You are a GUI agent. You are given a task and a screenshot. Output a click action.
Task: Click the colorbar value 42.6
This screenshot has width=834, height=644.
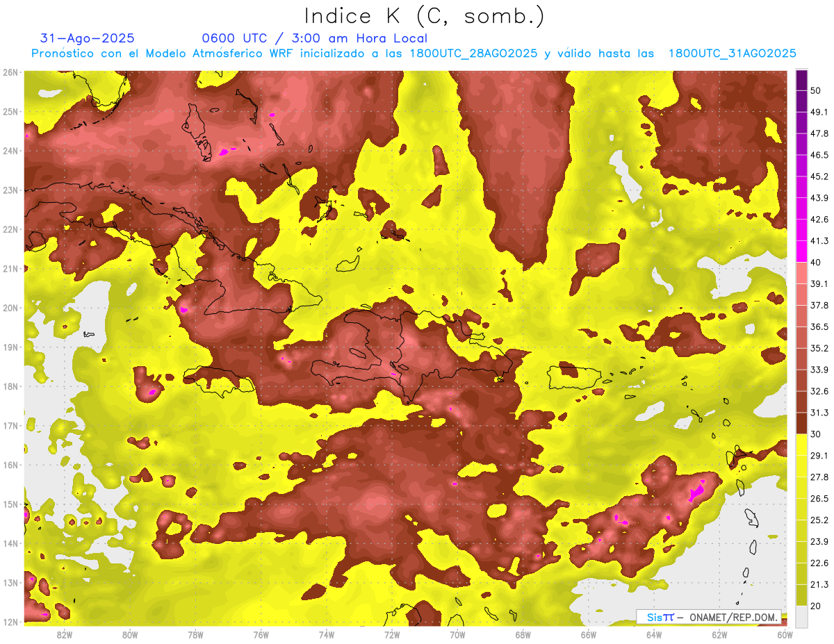819,220
